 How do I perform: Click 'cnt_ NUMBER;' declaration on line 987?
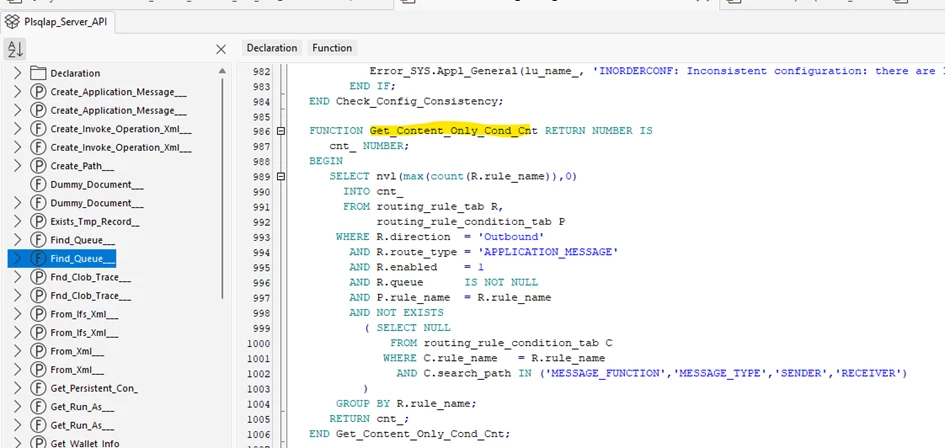(x=369, y=146)
